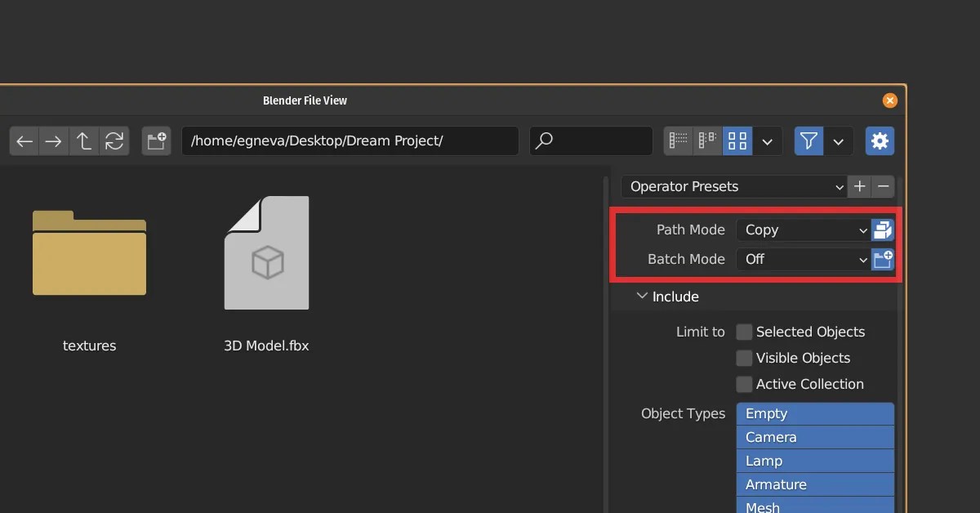
Task: Open the Path Mode dropdown
Action: 803,230
